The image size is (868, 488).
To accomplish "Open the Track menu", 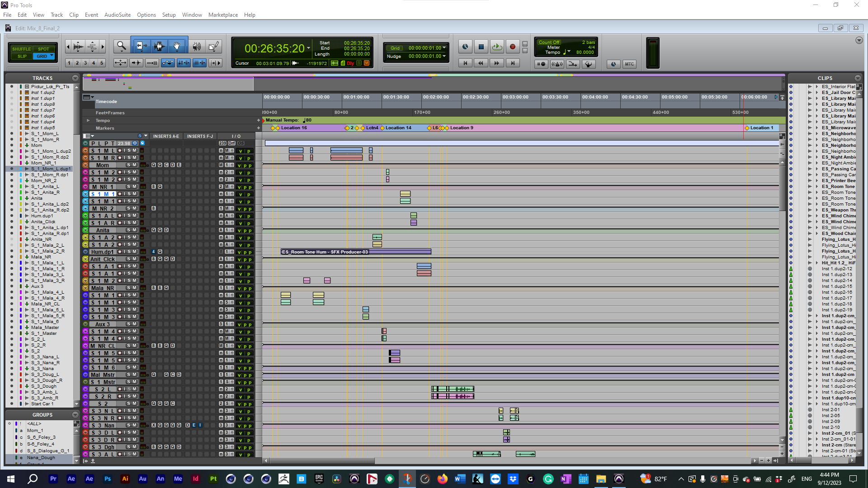I will 57,15.
